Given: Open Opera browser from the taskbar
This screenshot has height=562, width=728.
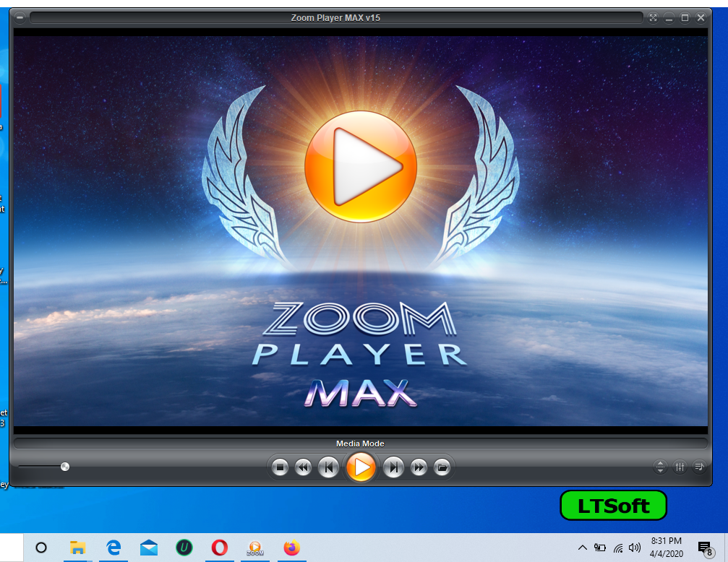Looking at the screenshot, I should [x=220, y=548].
